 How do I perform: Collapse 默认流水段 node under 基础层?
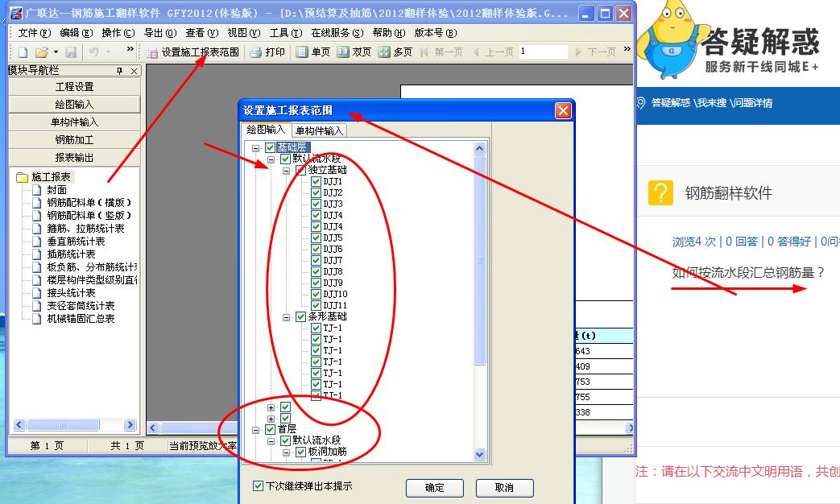(x=271, y=159)
